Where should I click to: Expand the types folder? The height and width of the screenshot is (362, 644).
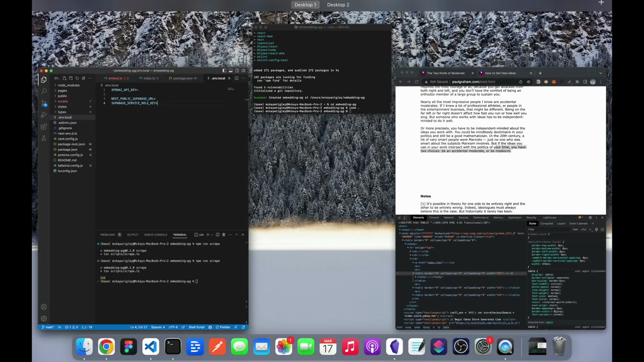pos(61,112)
